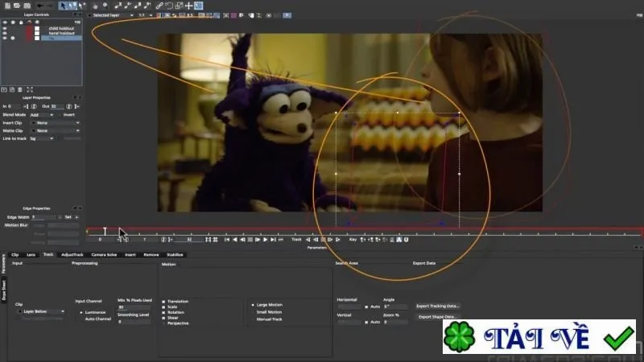Screen dimensions: 644x362
Task: Switch to the AdjustTrack tab
Action: pos(72,255)
